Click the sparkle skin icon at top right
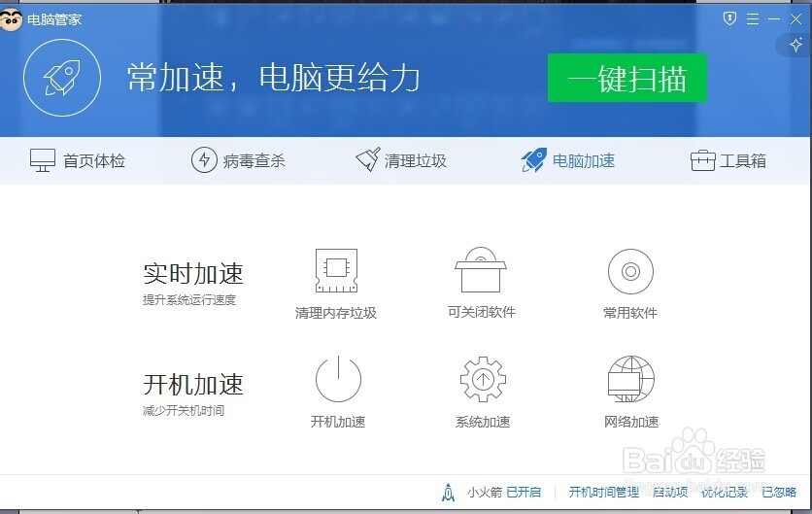The width and height of the screenshot is (812, 514). [x=795, y=45]
